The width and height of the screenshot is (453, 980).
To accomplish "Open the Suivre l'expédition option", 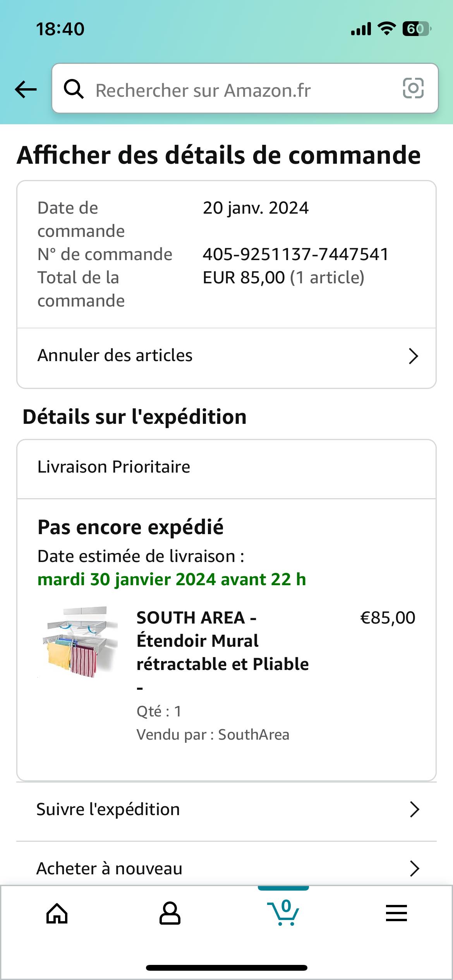I will 108,809.
